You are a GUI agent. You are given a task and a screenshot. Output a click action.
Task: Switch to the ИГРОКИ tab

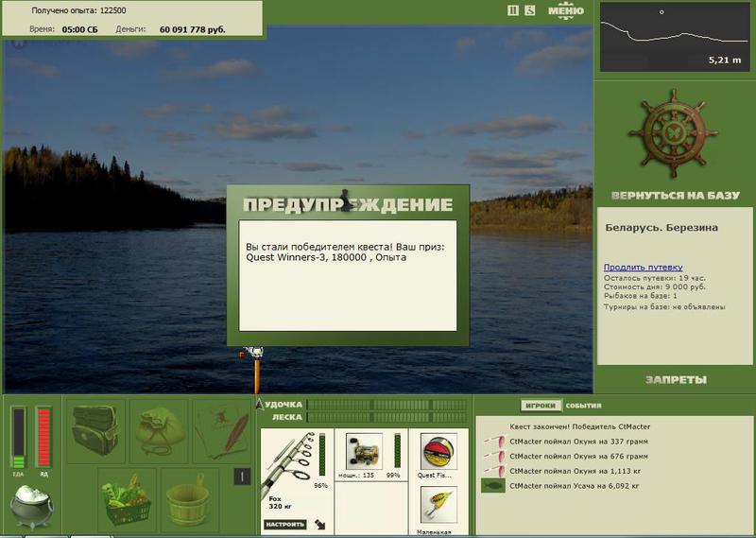(541, 406)
